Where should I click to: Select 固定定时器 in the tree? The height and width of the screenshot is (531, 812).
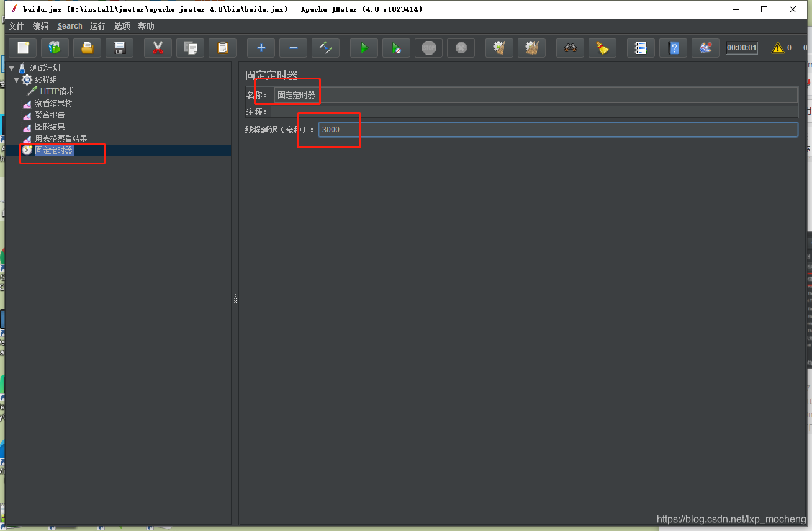[x=54, y=150]
